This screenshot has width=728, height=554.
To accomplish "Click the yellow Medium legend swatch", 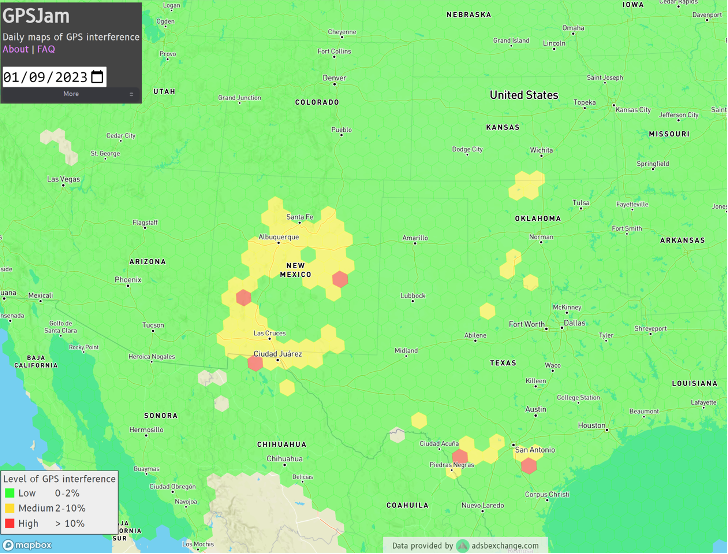I will point(9,508).
